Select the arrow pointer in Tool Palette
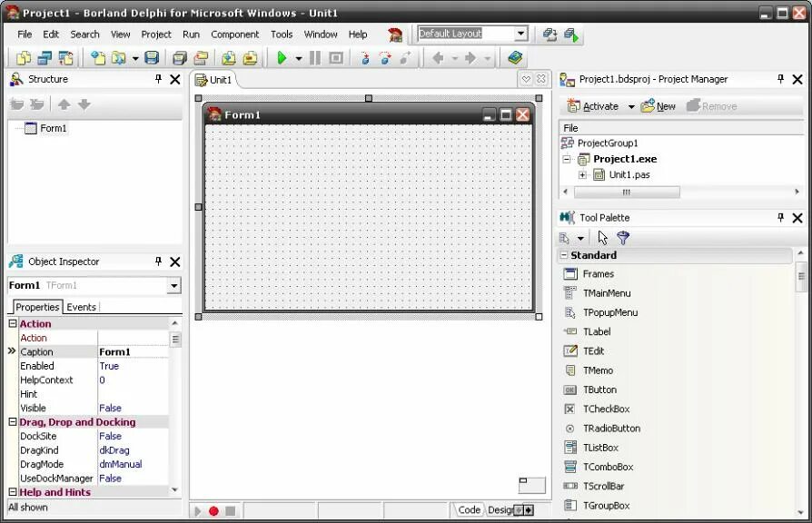The width and height of the screenshot is (812, 523). click(602, 238)
